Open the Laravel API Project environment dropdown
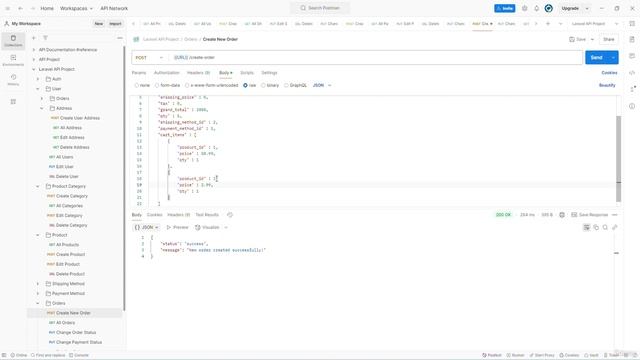 point(595,24)
